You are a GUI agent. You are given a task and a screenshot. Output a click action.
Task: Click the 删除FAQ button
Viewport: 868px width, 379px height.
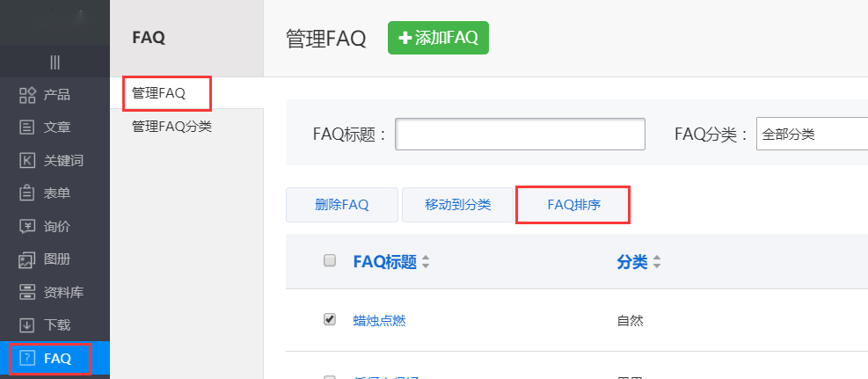[x=341, y=205]
